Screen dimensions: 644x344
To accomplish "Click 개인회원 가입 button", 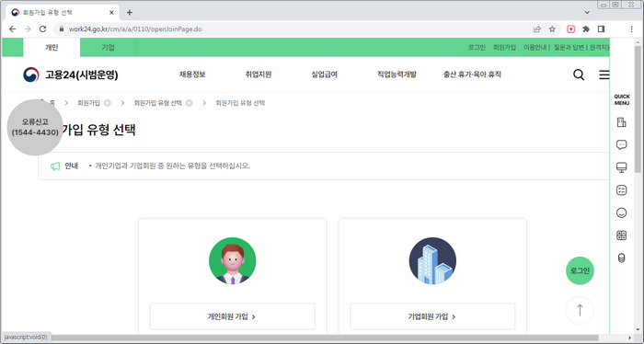I will pos(233,316).
